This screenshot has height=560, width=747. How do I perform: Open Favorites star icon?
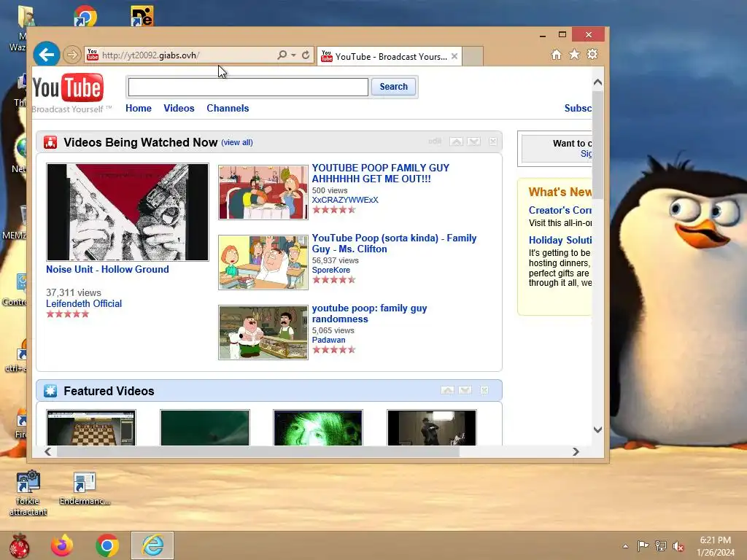(575, 54)
